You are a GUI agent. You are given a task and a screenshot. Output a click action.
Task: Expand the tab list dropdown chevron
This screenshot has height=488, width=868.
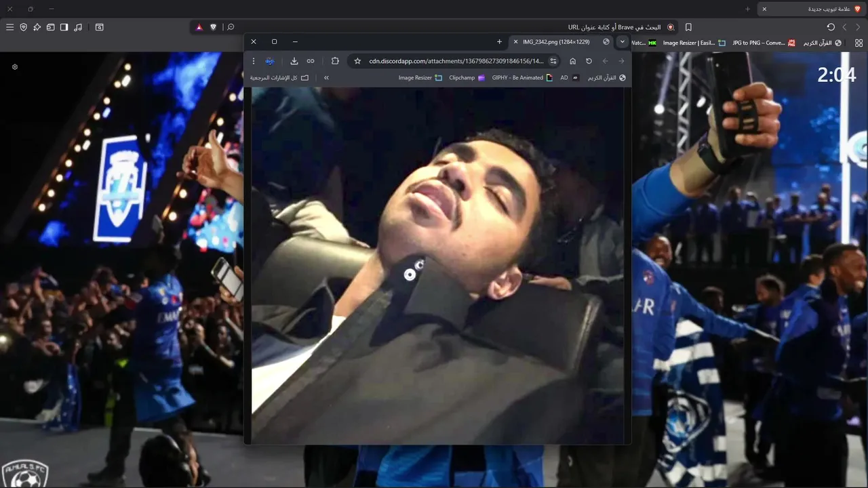pyautogui.click(x=622, y=41)
